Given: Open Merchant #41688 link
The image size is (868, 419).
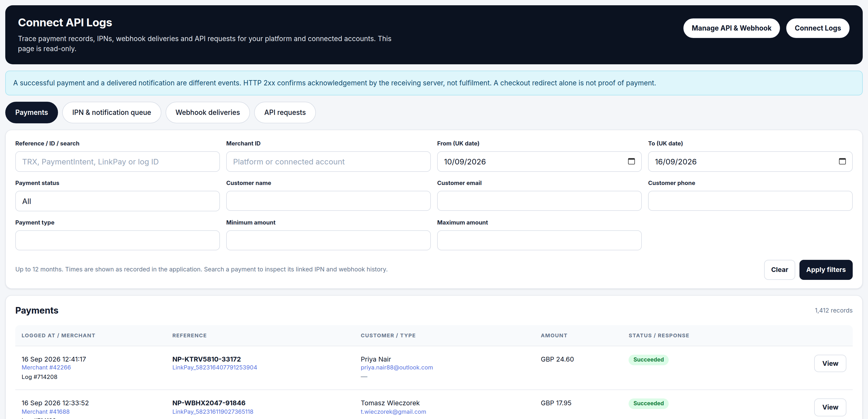Looking at the screenshot, I should pos(46,412).
